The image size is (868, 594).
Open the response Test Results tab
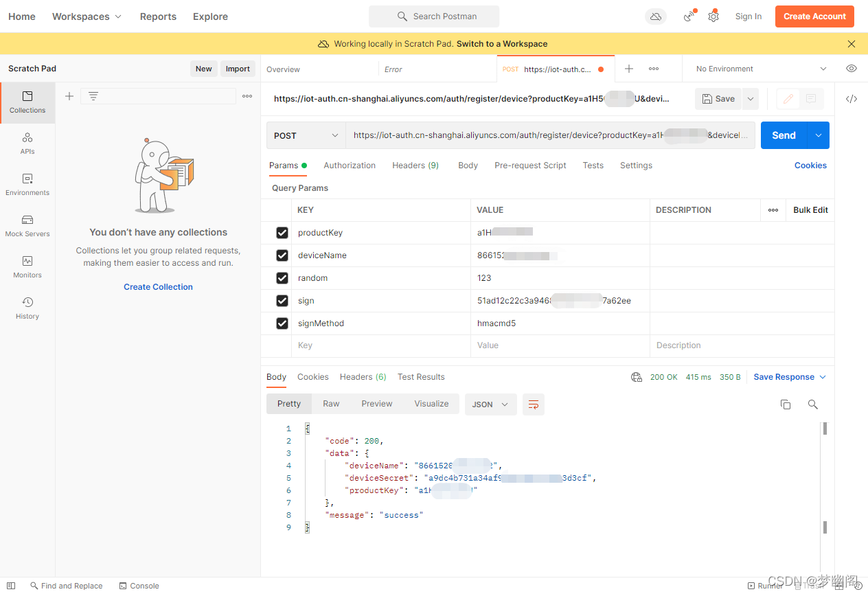421,377
